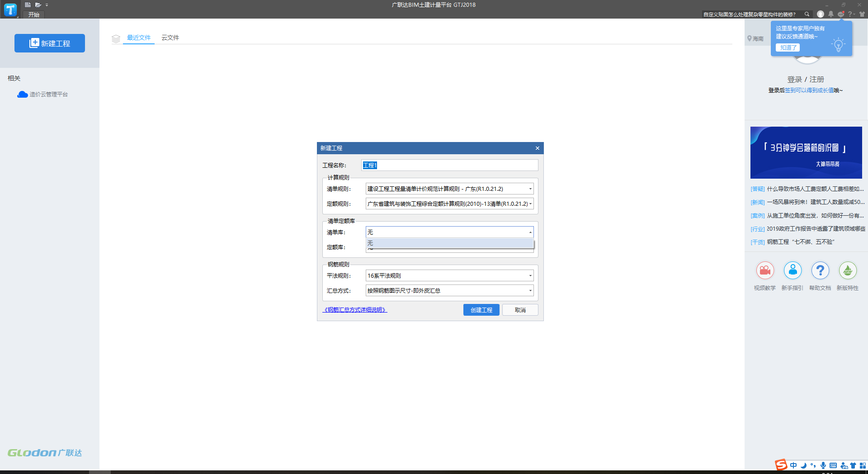868x474 pixels.
Task: Click the 新建工程 button in left sidebar
Action: (x=50, y=43)
